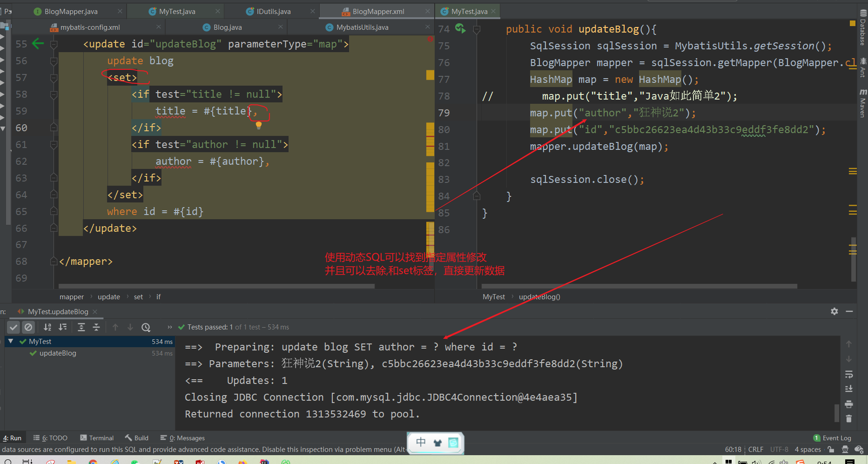Open test history clock dropdown

pyautogui.click(x=146, y=327)
